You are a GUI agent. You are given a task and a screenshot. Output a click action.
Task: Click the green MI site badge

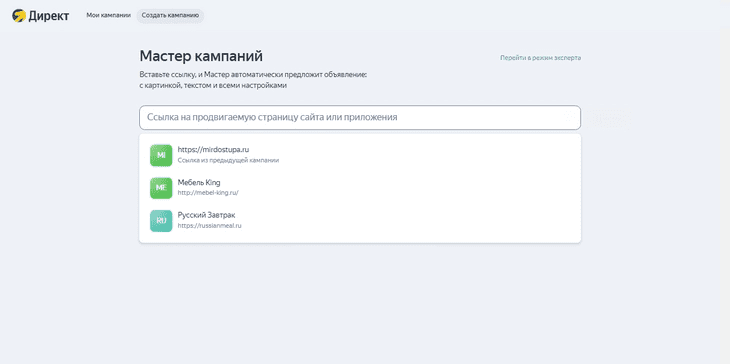click(x=161, y=155)
